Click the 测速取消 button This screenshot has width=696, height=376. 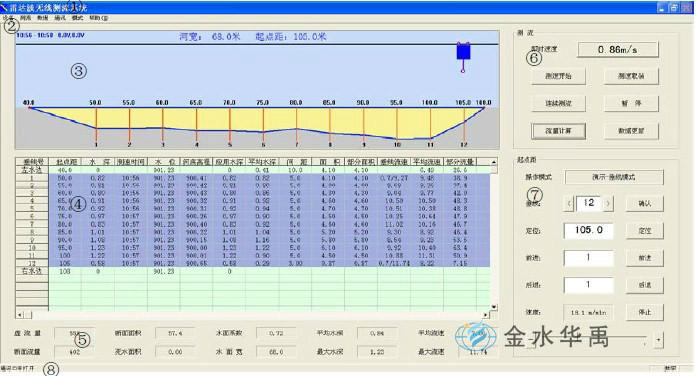[x=631, y=76]
